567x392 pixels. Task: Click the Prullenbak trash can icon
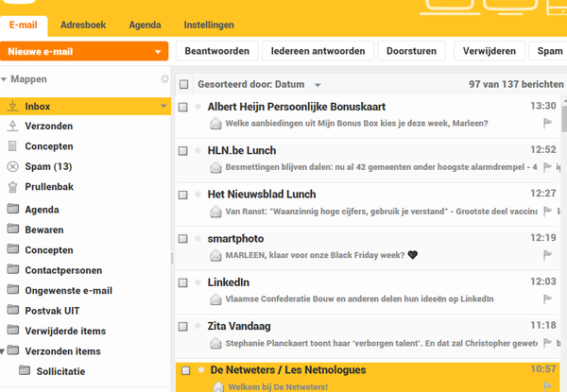click(12, 187)
